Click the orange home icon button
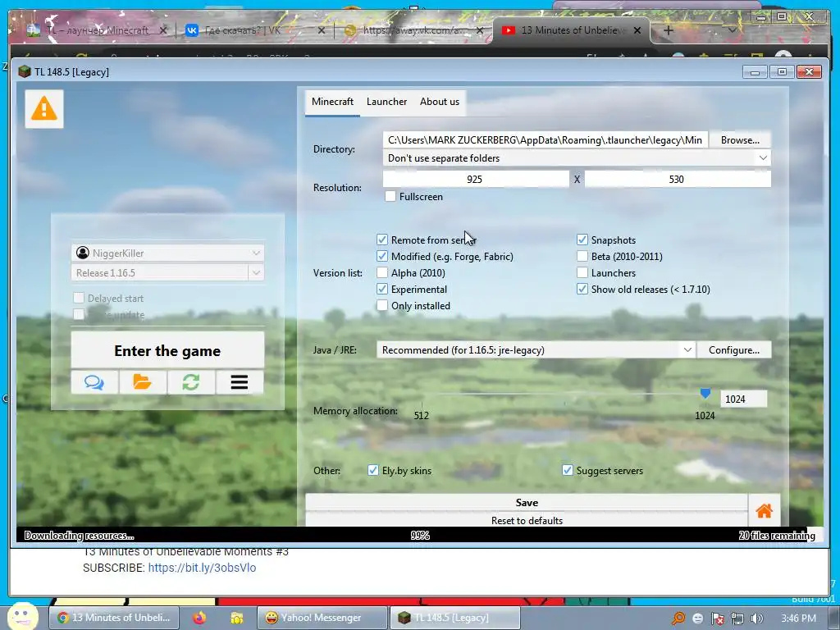This screenshot has width=840, height=630. pyautogui.click(x=764, y=510)
